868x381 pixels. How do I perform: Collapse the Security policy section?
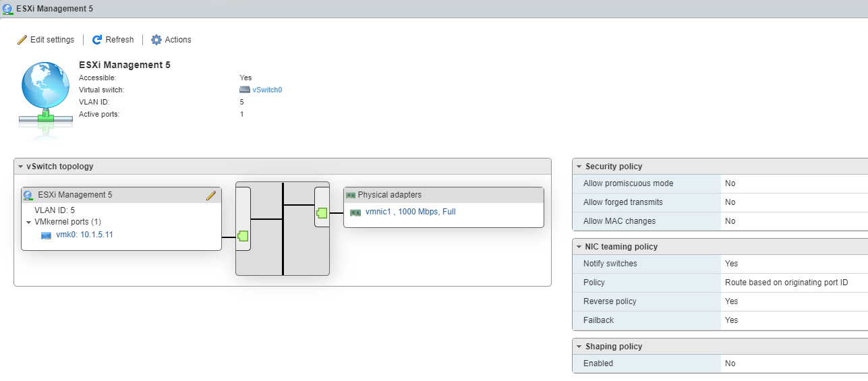tap(579, 167)
